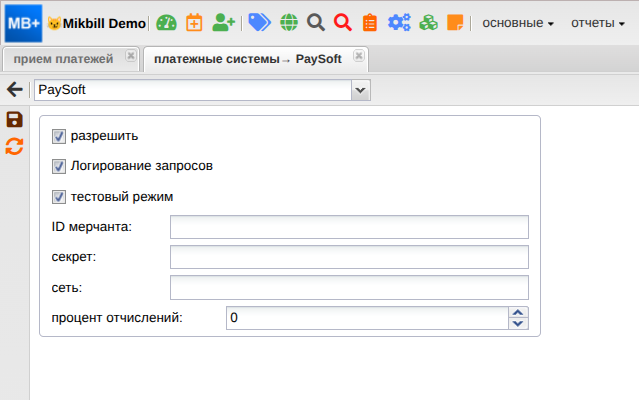Click the back arrow icon
Screen dimensions: 639x400
pyautogui.click(x=15, y=90)
